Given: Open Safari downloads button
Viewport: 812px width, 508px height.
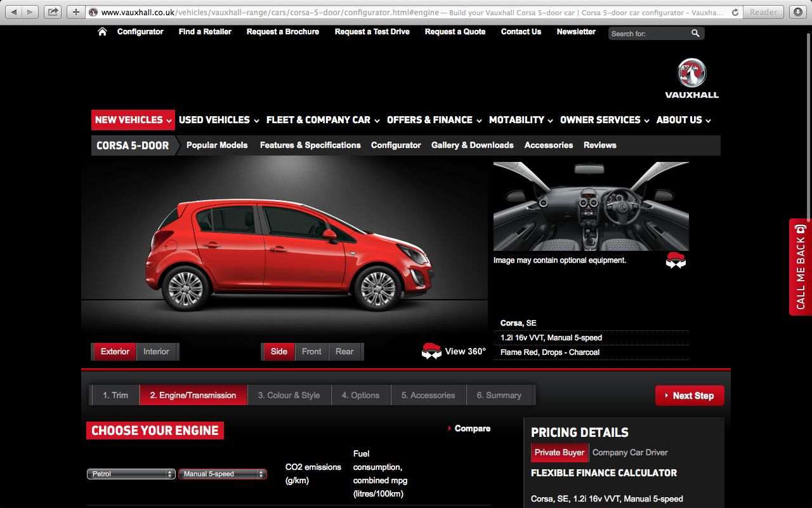Looking at the screenshot, I should point(797,12).
